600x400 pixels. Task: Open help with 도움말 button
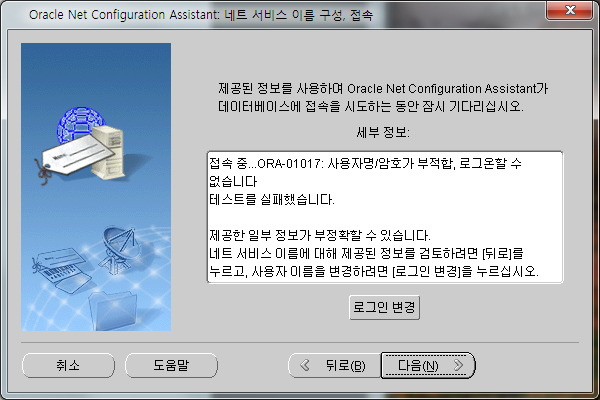[171, 365]
